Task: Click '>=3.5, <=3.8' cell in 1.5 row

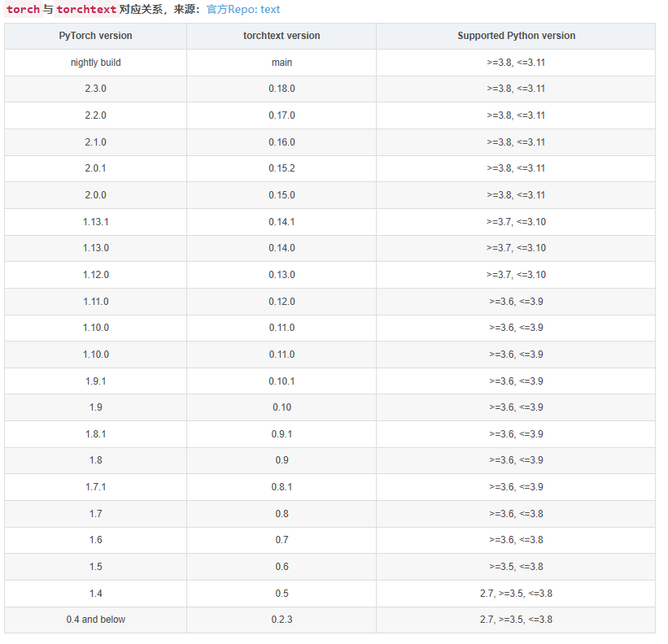Action: point(516,567)
